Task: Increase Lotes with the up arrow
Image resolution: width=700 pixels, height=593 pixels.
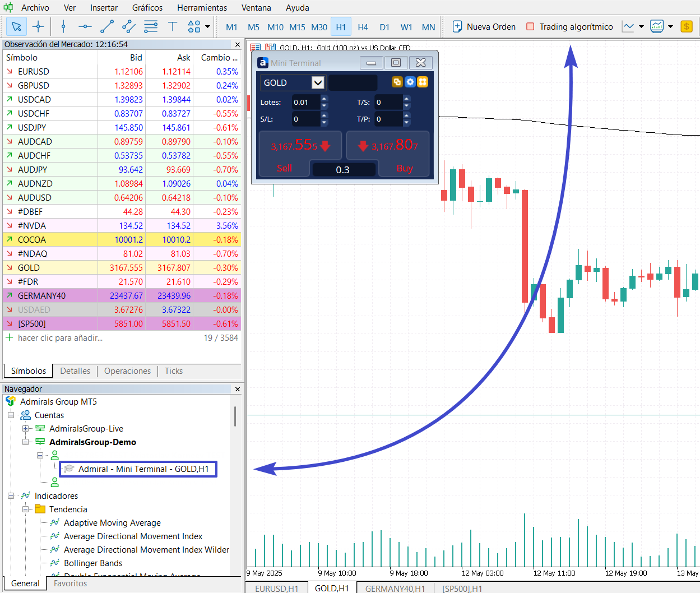Action: click(324, 99)
